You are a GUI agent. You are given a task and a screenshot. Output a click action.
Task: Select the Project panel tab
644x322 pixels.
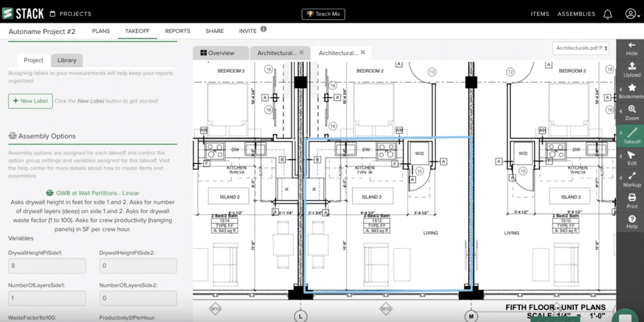33,60
